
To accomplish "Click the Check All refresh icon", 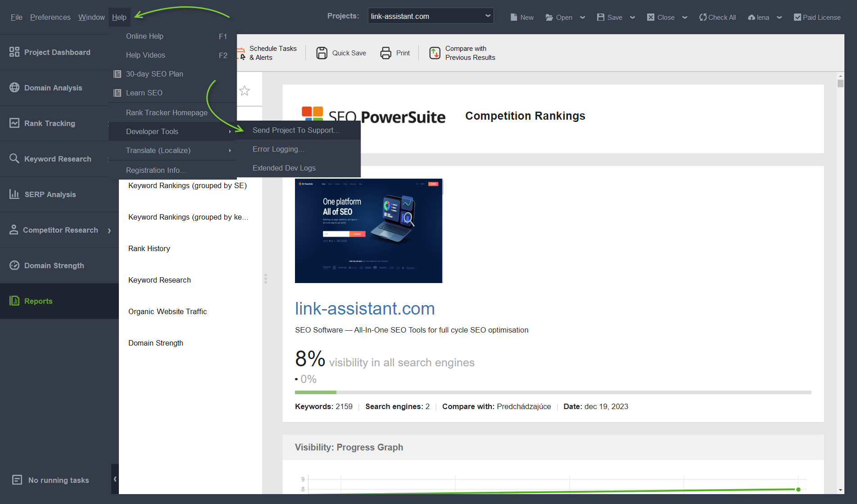I will [x=703, y=17].
